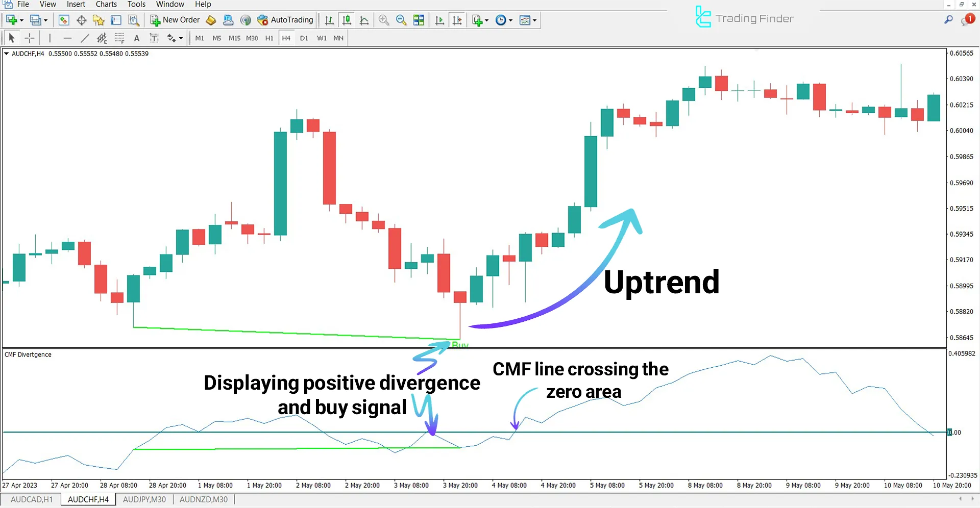The height and width of the screenshot is (508, 980).
Task: Collapse the AUDCHF,H4 chart title triangle
Action: tap(7, 54)
